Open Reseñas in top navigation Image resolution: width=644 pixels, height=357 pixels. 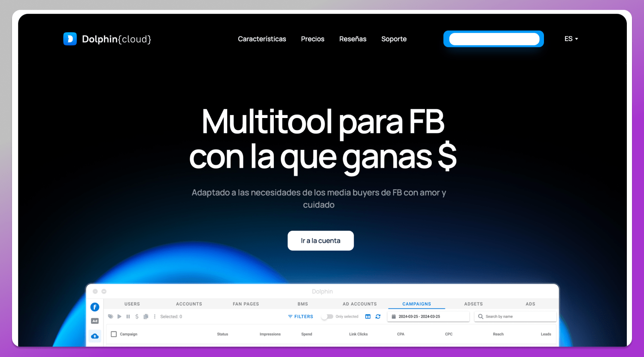click(353, 39)
